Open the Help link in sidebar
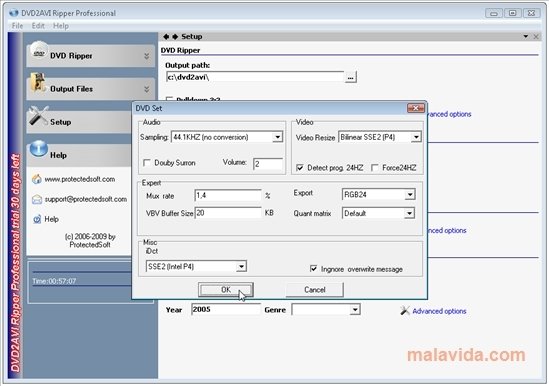 (x=51, y=219)
